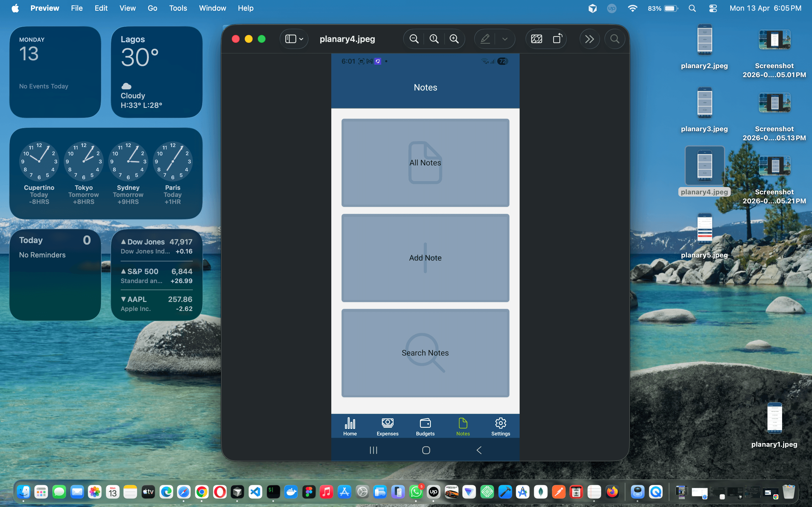Toggle the Markup toolbar on
812x507 pixels.
[536, 39]
